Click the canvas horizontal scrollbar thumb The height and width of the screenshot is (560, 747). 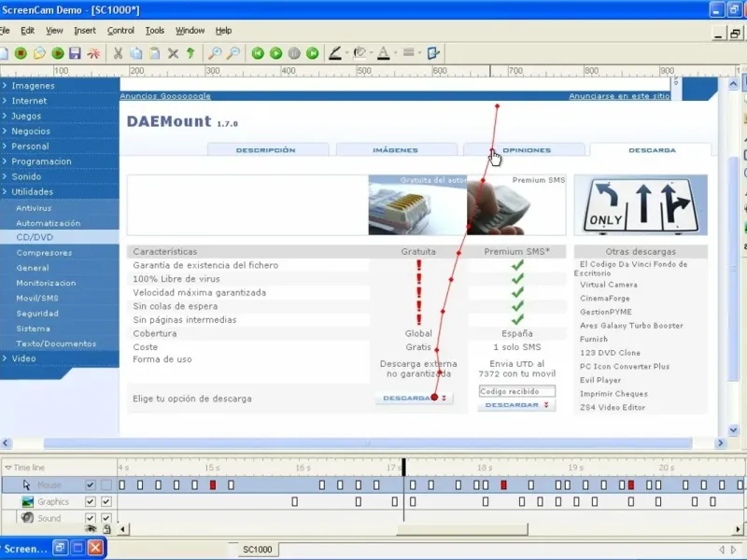[368, 443]
